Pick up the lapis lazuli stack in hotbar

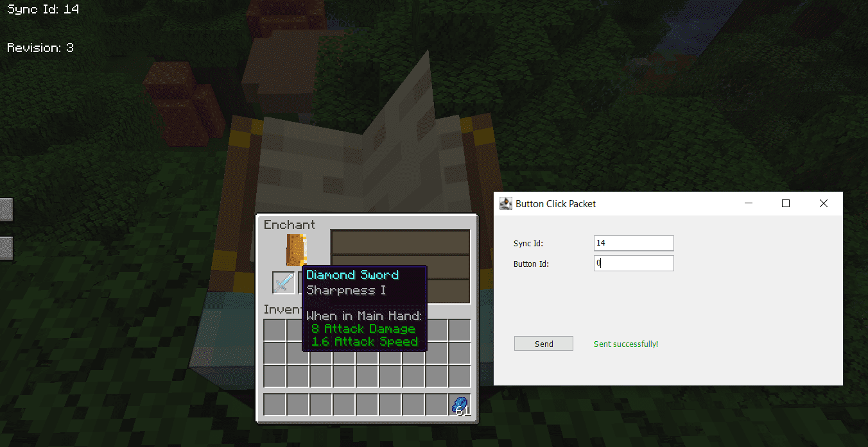point(460,405)
